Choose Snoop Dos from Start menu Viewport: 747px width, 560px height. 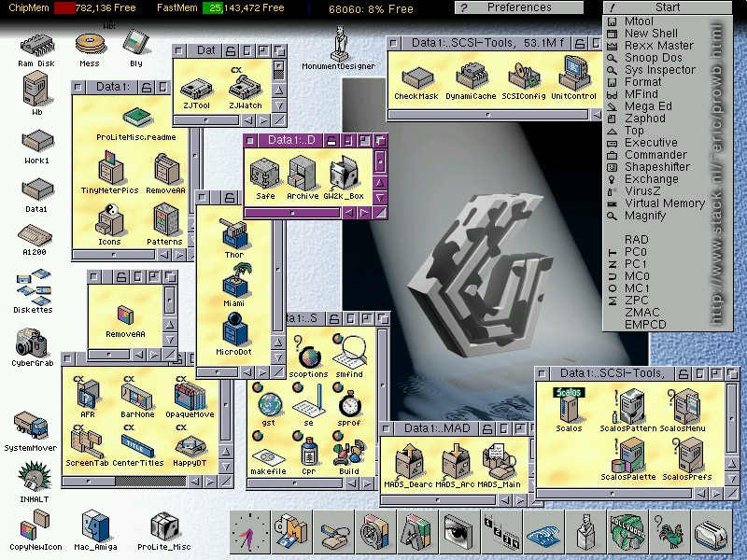[x=653, y=58]
